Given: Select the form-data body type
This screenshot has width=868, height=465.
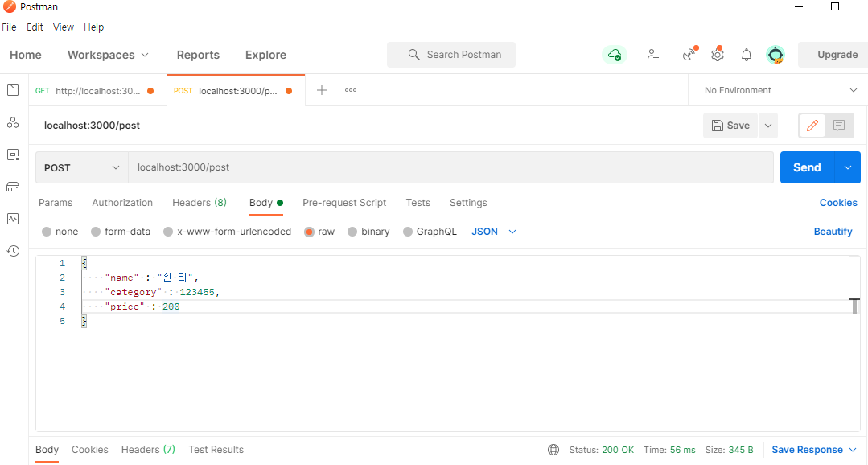Looking at the screenshot, I should click(96, 232).
